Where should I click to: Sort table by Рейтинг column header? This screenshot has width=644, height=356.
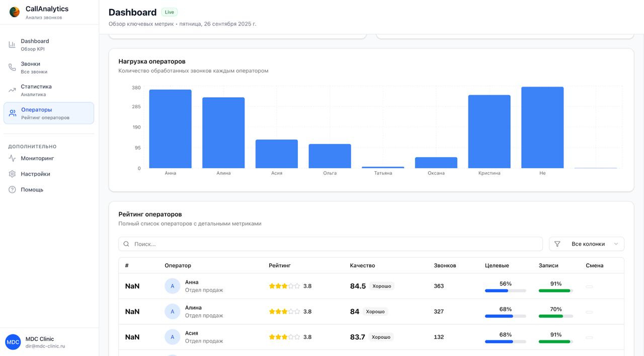[280, 265]
